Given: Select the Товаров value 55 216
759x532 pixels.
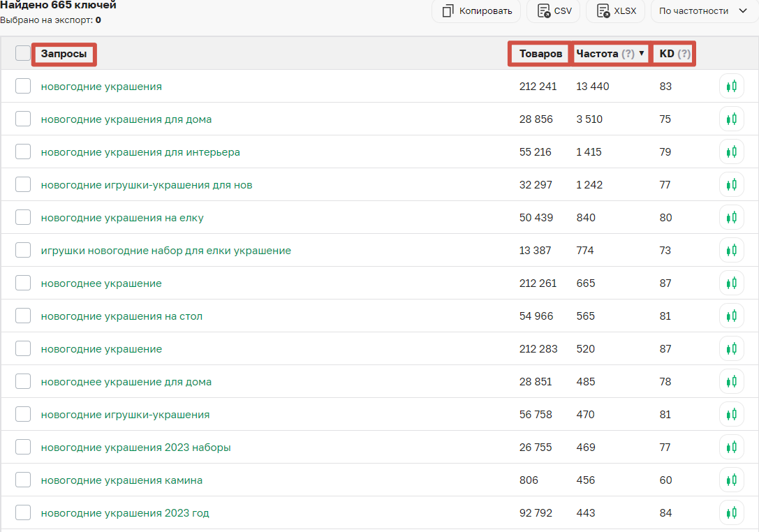Looking at the screenshot, I should pos(536,152).
